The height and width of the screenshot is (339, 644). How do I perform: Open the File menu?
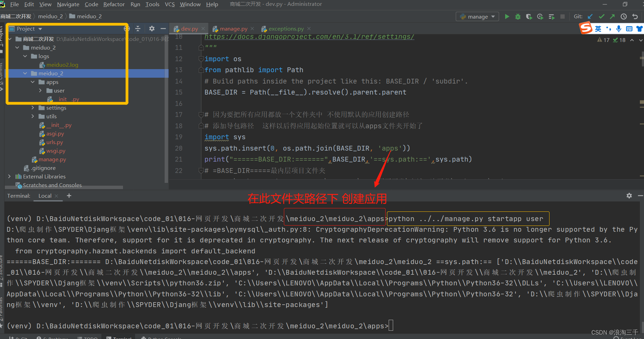(x=14, y=4)
